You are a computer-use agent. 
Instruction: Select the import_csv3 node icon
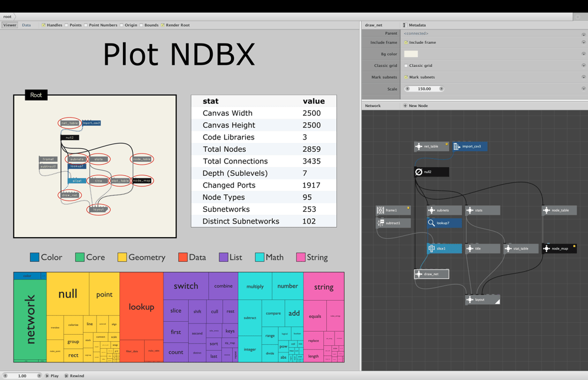pos(457,146)
